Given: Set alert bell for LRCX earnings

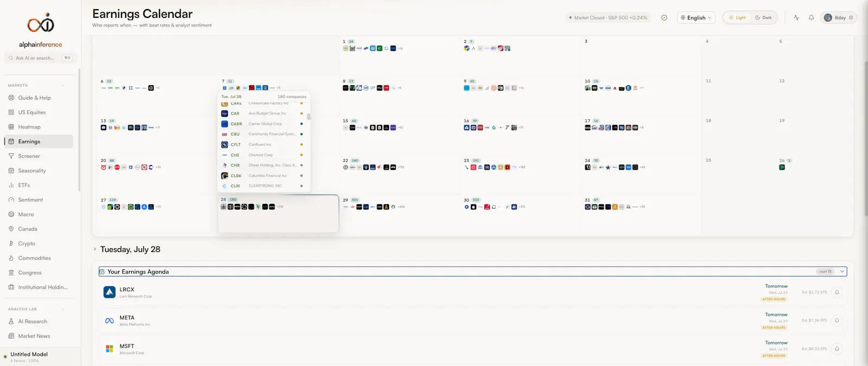Looking at the screenshot, I should point(837,292).
